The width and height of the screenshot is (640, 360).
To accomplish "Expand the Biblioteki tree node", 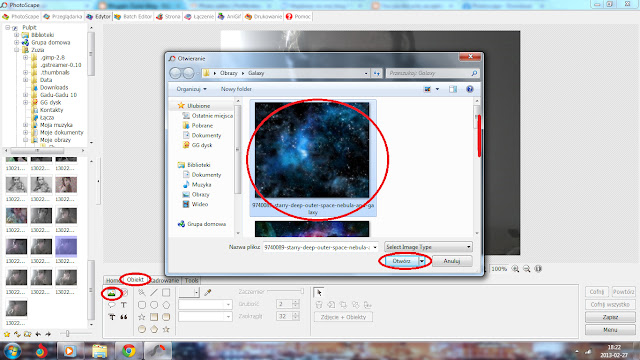I will tap(17, 35).
